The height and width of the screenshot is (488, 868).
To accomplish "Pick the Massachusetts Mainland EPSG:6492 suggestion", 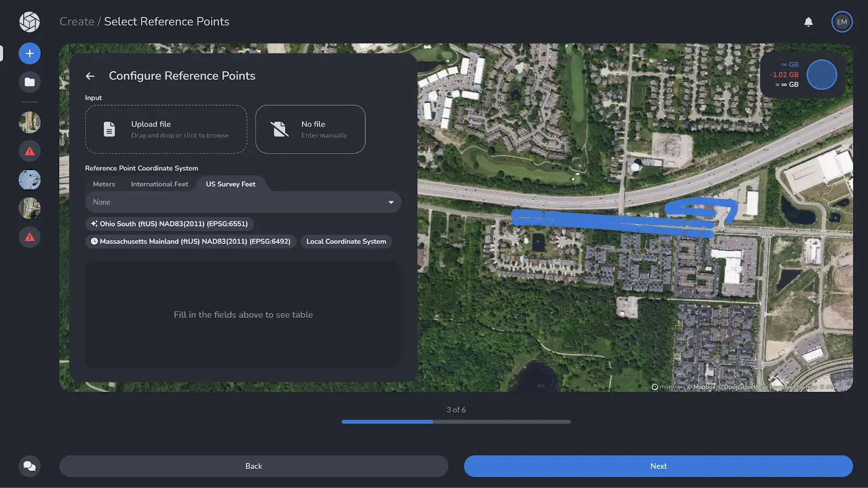I will 190,241.
